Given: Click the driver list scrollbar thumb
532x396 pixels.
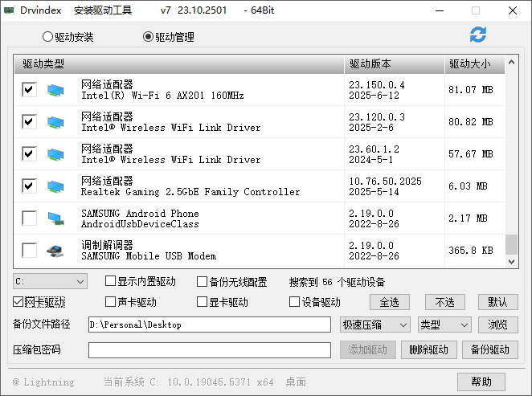Looking at the screenshot, I should pos(511,244).
